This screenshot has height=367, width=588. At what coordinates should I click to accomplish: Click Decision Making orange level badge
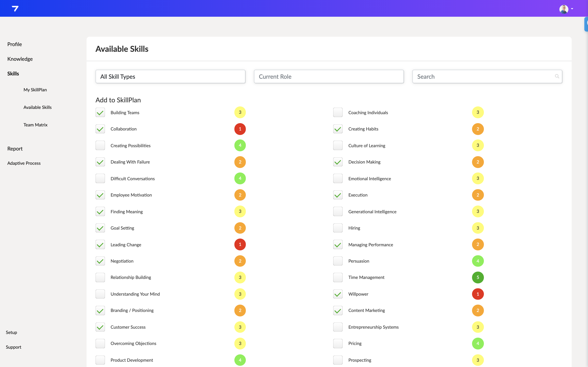pyautogui.click(x=478, y=162)
